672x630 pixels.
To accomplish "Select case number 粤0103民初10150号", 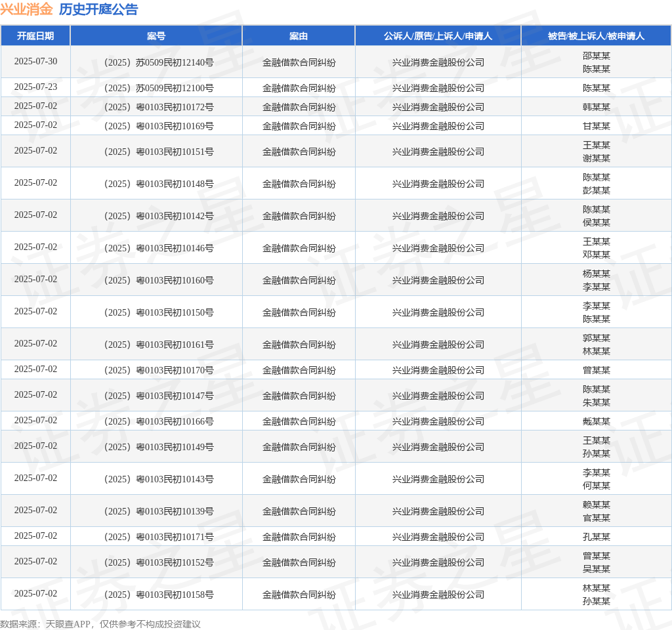I will (159, 312).
